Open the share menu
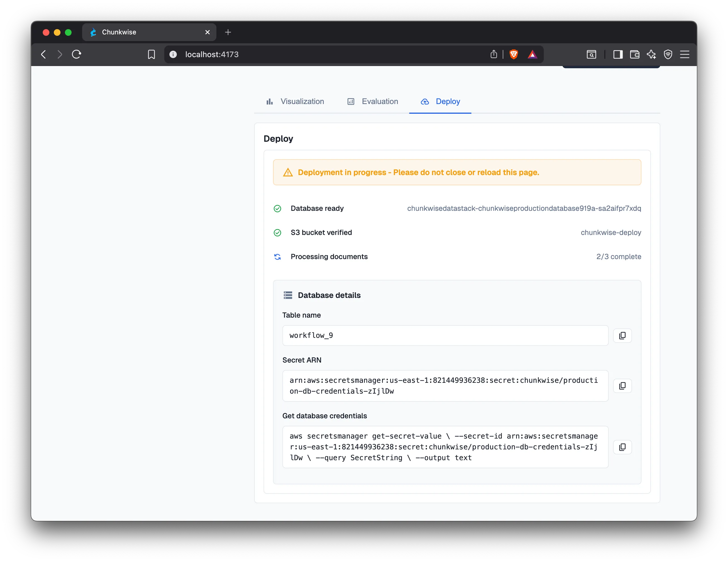728x562 pixels. point(494,54)
